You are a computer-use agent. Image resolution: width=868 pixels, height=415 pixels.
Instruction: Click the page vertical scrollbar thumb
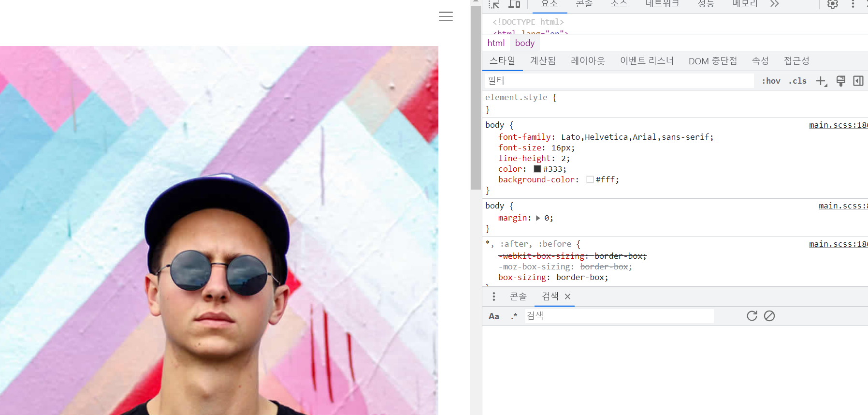point(476,97)
